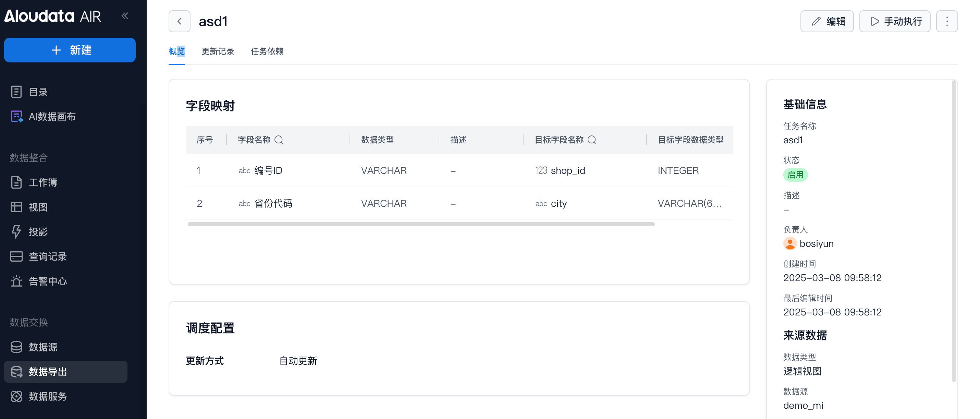Screen dimensions: 980x419
Task: Click the bosiyun owner avatar
Action: (790, 243)
